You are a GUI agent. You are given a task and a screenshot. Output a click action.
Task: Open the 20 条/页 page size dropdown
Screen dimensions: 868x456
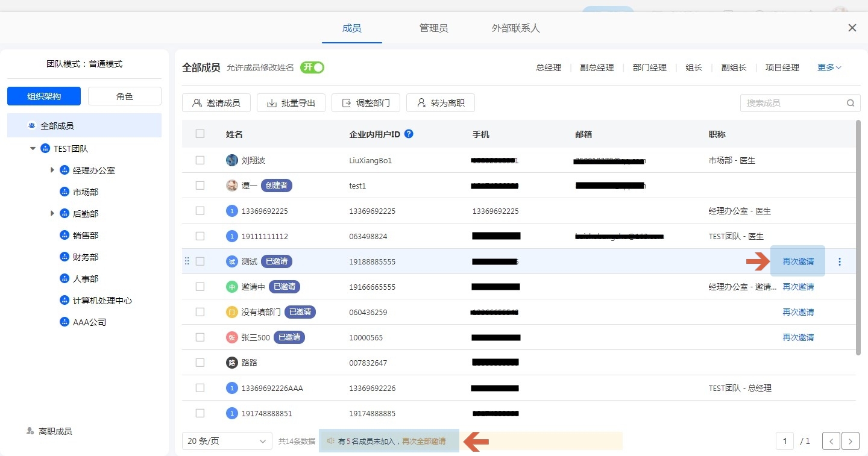pos(227,441)
